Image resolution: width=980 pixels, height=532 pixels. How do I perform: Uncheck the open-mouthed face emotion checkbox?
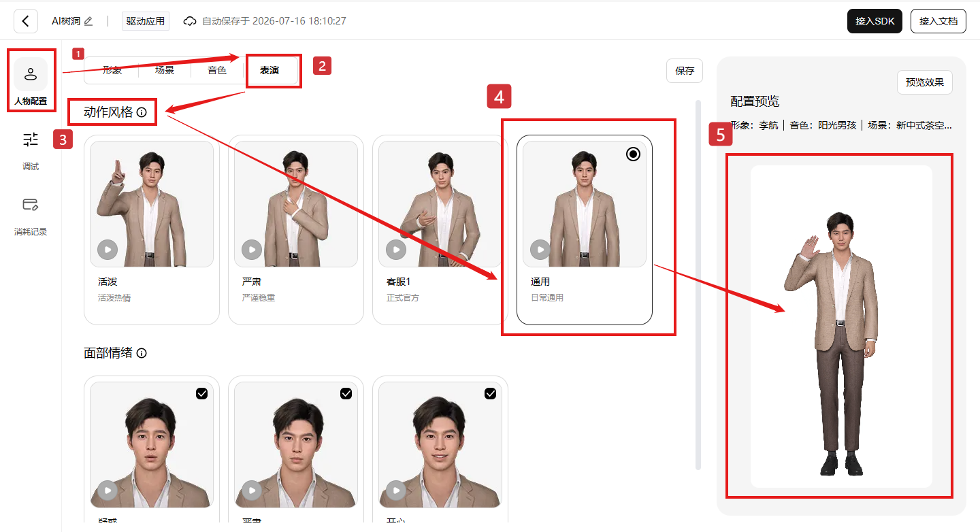202,393
